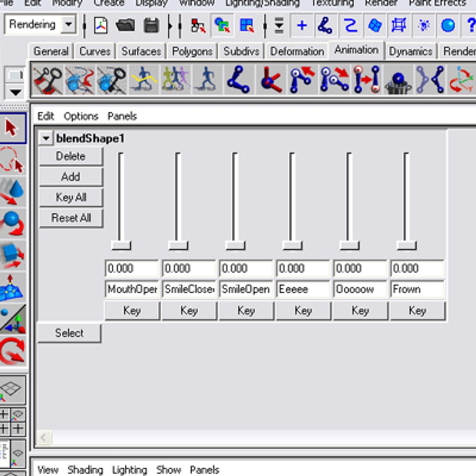Open the Dynamics shelf tab
The width and height of the screenshot is (476, 476).
click(410, 51)
